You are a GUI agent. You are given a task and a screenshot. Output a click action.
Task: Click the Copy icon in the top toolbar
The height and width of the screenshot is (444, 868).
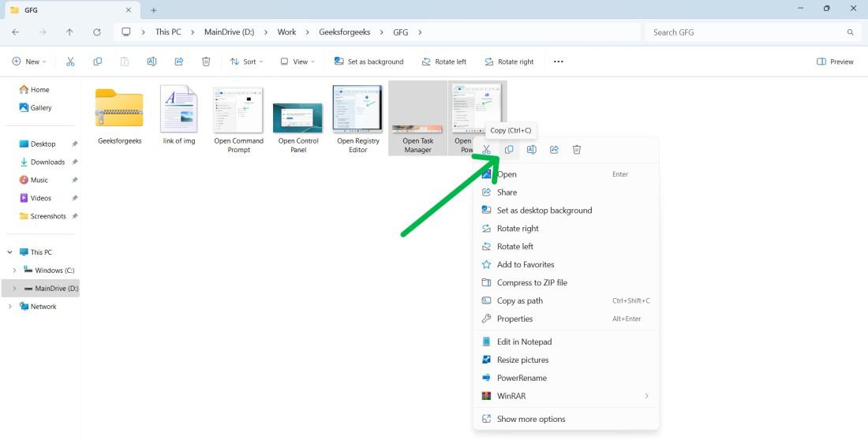(97, 62)
